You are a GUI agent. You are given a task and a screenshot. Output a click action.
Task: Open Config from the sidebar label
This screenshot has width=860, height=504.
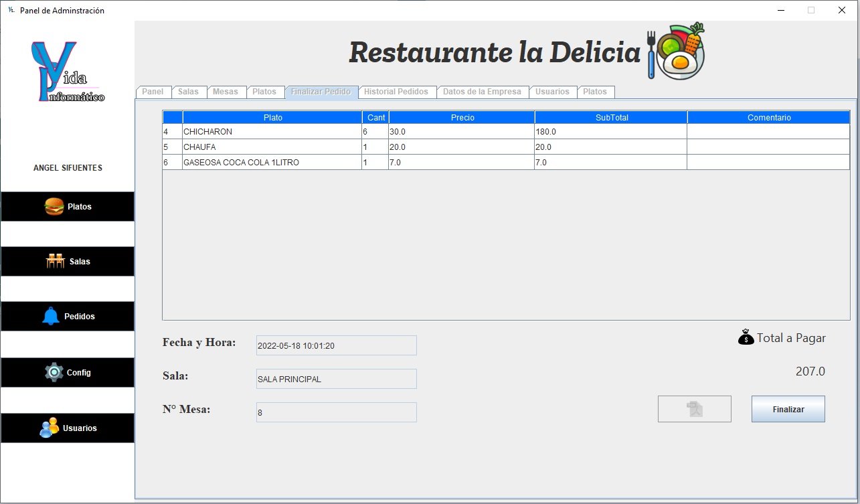click(x=79, y=373)
